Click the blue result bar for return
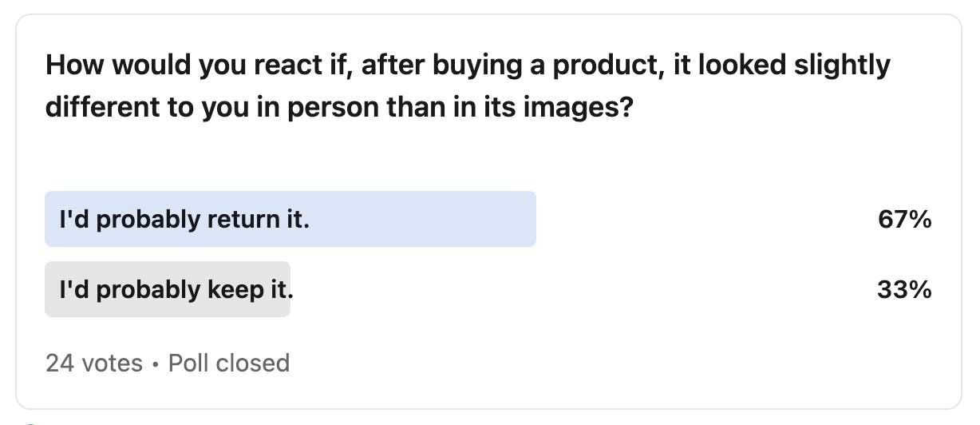This screenshot has height=425, width=980. point(399,220)
